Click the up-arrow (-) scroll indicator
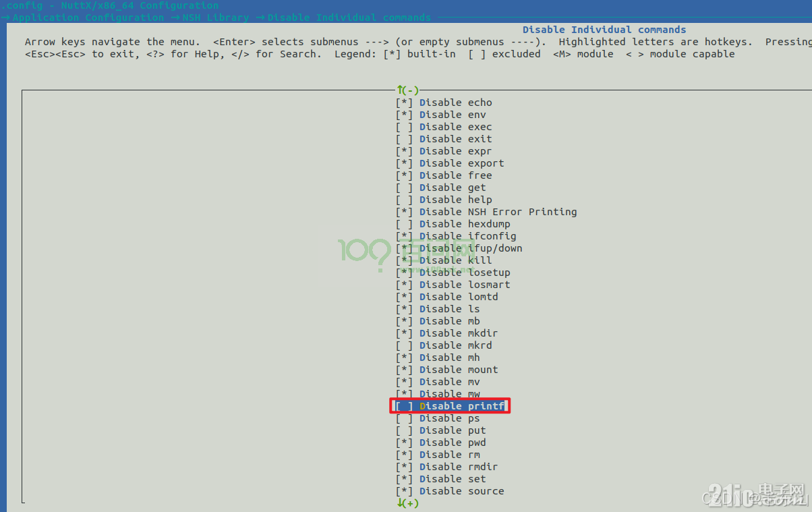This screenshot has width=812, height=512. pos(408,90)
